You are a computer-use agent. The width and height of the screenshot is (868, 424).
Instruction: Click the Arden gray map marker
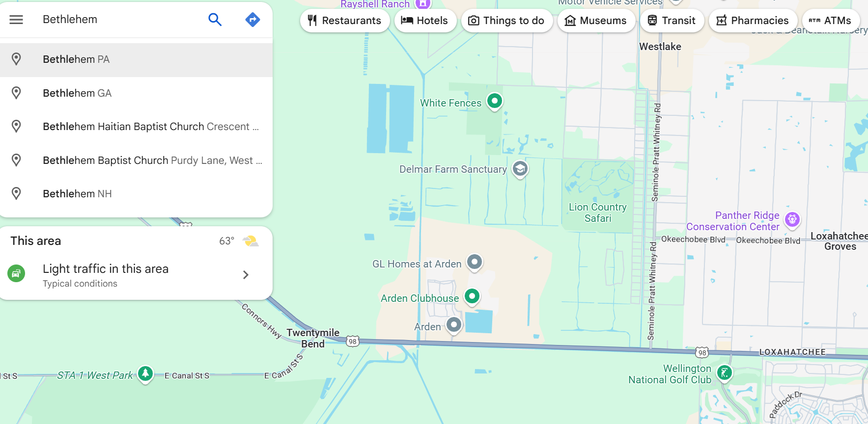pos(454,325)
